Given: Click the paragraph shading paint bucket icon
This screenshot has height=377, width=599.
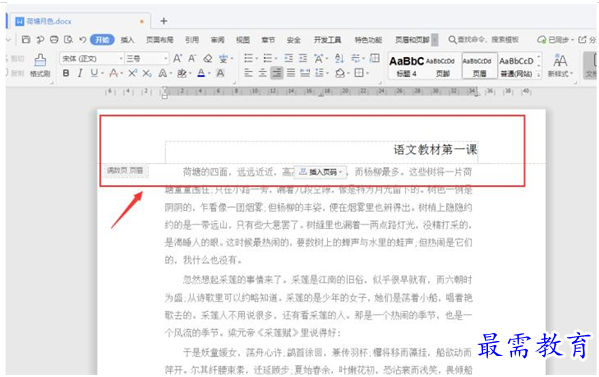Looking at the screenshot, I should [340, 73].
